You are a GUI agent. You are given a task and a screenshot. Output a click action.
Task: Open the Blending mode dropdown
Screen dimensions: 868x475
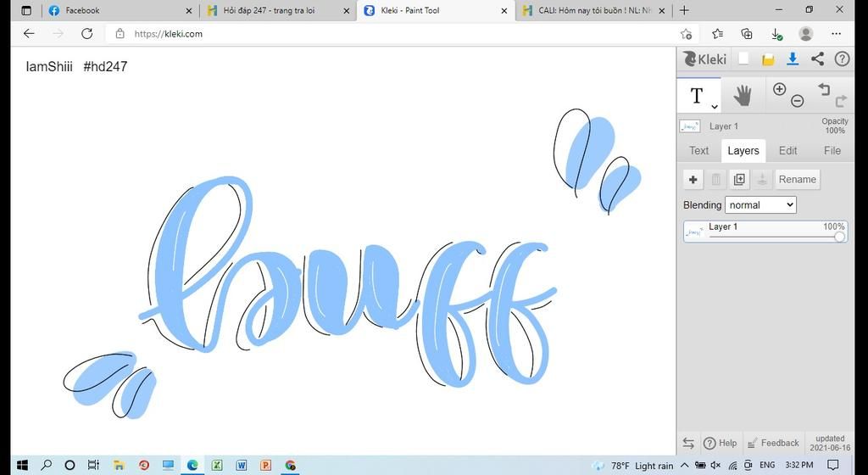760,204
